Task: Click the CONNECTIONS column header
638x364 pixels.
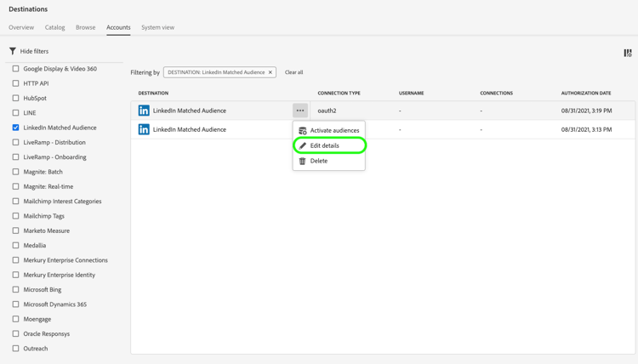Action: [x=497, y=94]
